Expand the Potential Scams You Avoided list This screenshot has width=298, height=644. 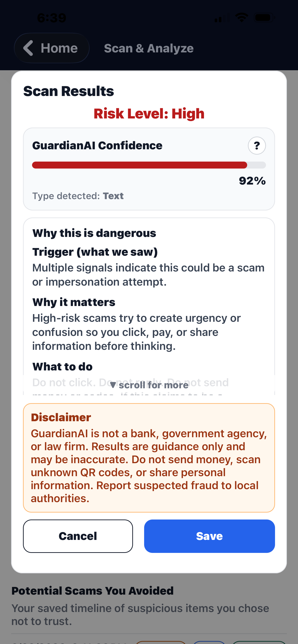pos(93,590)
